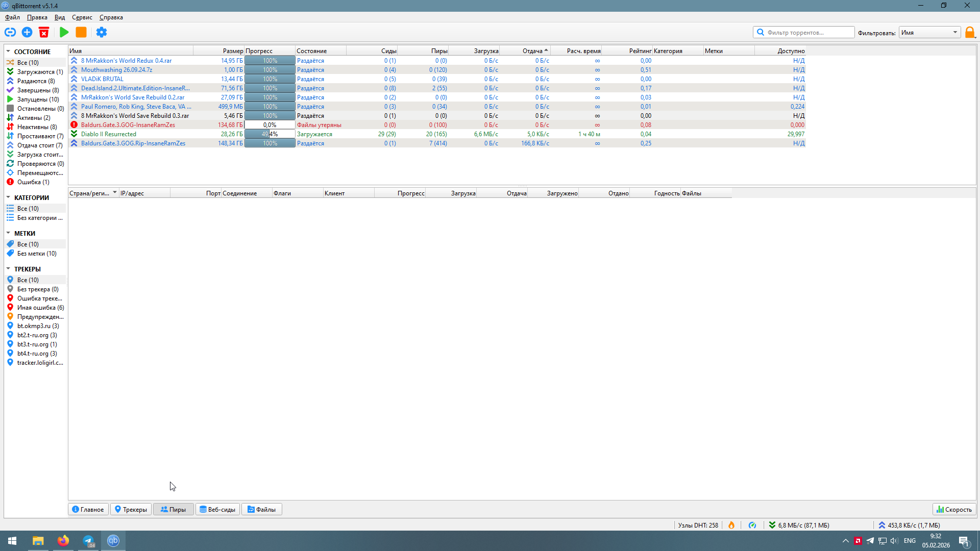Filter sidebar by Ошибка (1) status
Image resolution: width=980 pixels, height=551 pixels.
(x=35, y=182)
